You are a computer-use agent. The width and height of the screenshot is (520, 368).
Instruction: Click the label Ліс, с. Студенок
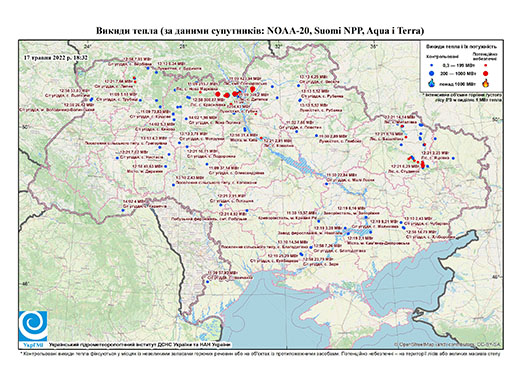tap(404, 171)
